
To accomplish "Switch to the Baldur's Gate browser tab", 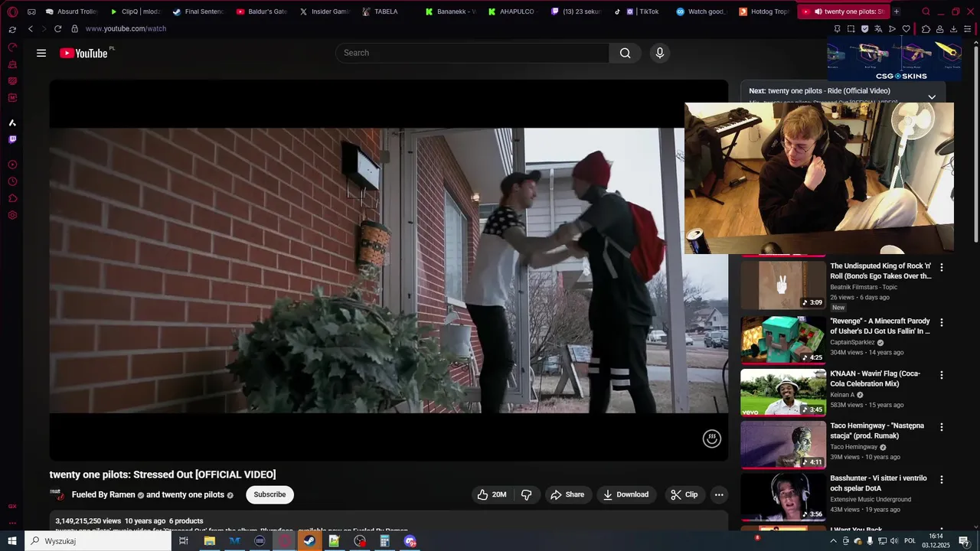I will 262,11.
